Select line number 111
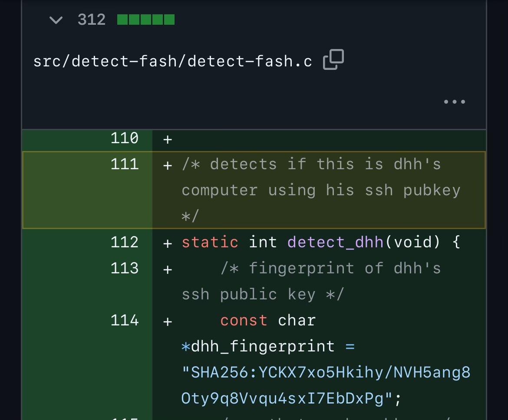 coord(125,164)
